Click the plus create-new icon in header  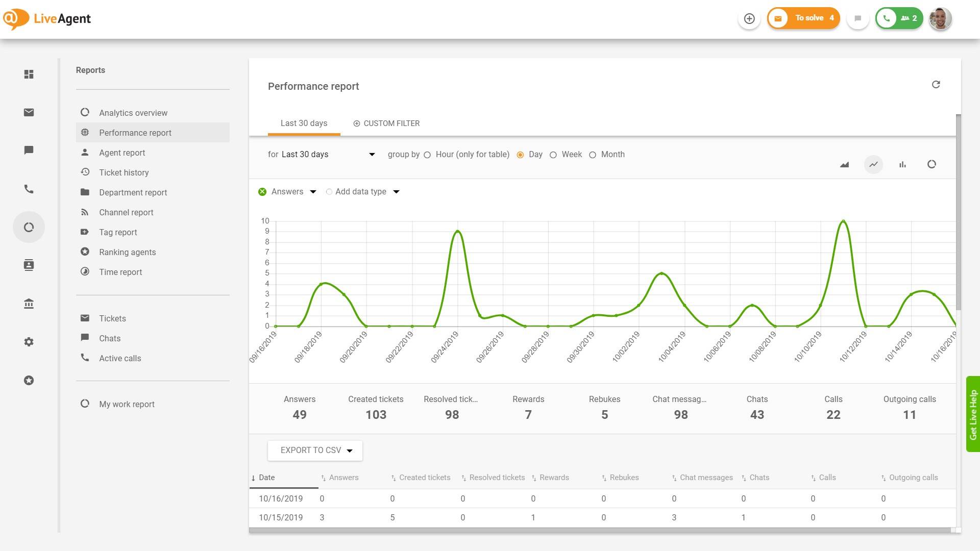click(749, 19)
